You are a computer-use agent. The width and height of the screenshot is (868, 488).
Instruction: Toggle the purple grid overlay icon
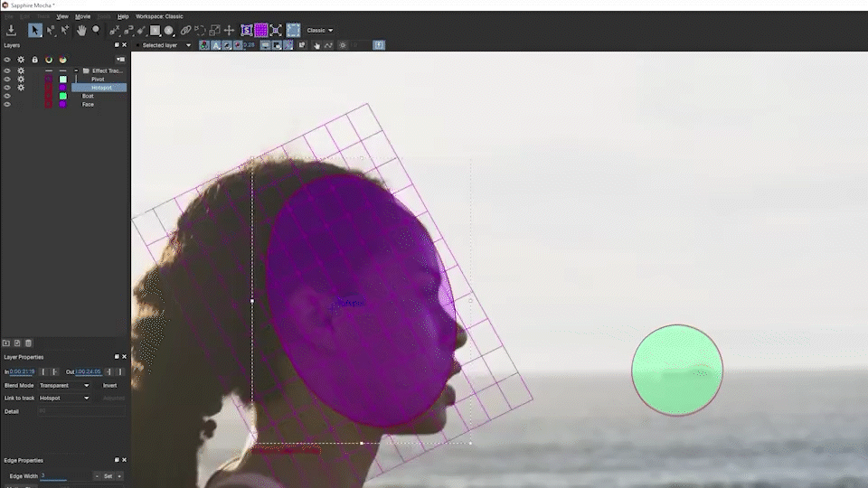pos(260,31)
